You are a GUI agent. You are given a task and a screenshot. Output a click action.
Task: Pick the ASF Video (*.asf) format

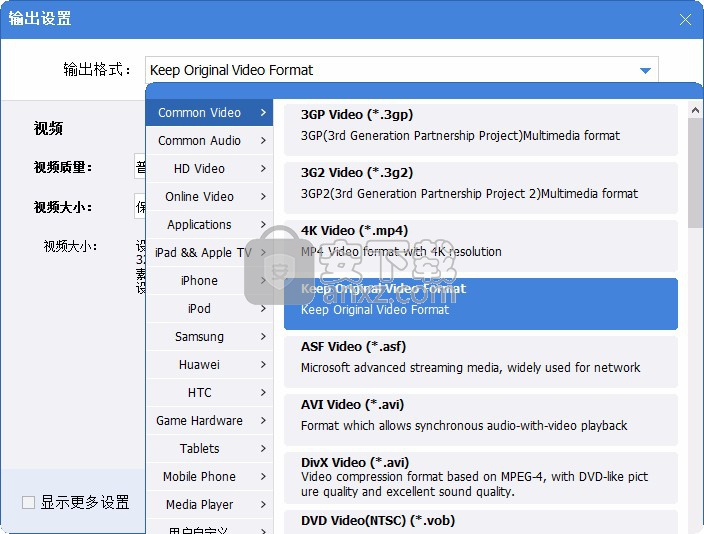[481, 362]
